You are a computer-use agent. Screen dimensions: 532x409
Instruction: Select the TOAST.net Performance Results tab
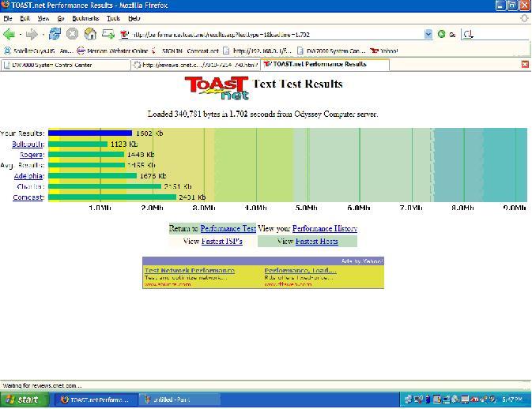click(325, 64)
